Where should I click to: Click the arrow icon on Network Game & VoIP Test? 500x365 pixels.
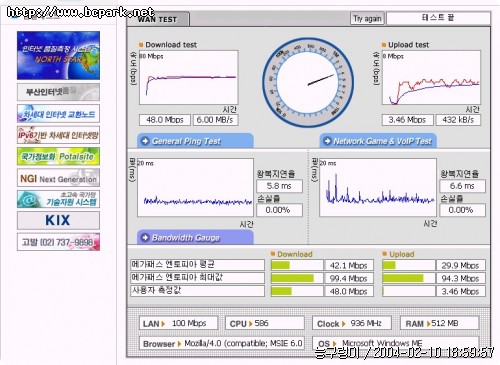coord(328,141)
